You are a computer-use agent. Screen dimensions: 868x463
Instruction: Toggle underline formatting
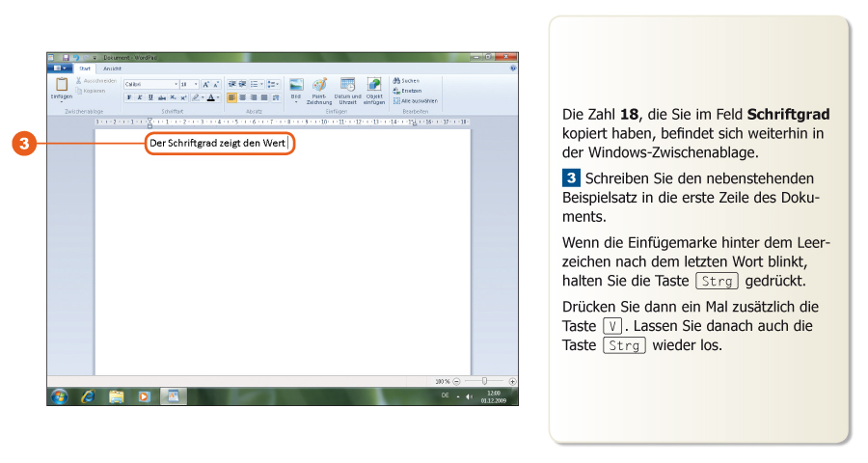coord(149,97)
